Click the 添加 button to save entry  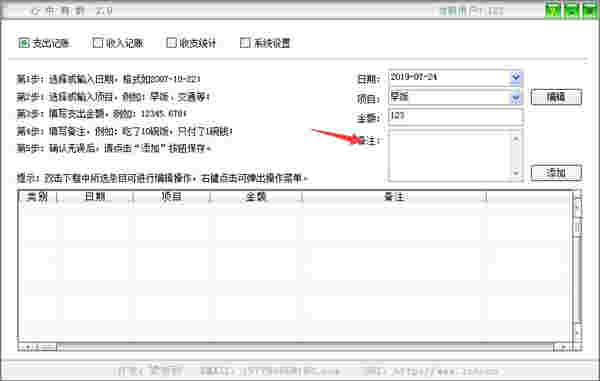pos(556,173)
